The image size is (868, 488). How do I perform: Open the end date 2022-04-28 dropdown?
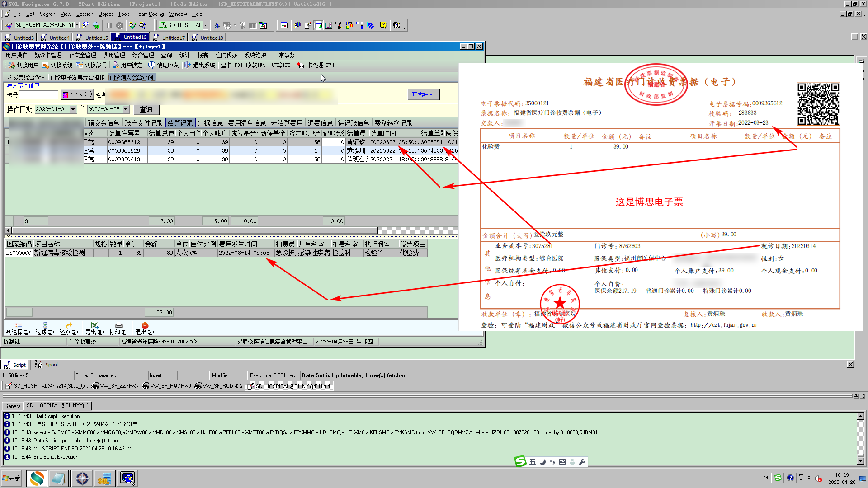[125, 109]
